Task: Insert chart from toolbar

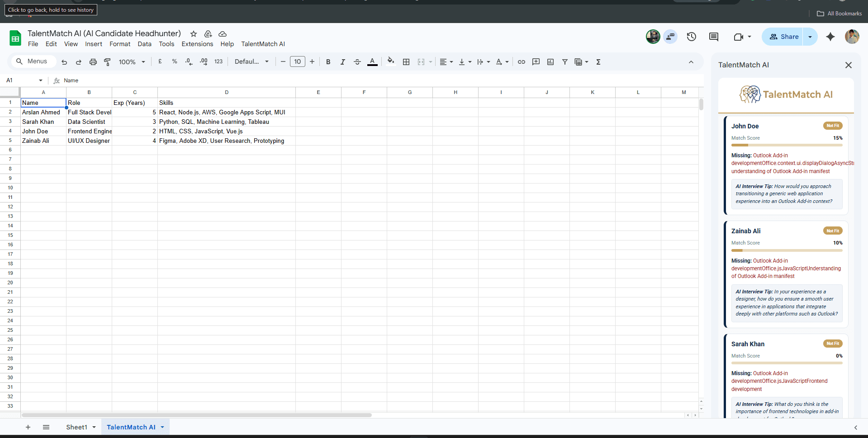Action: [x=550, y=62]
